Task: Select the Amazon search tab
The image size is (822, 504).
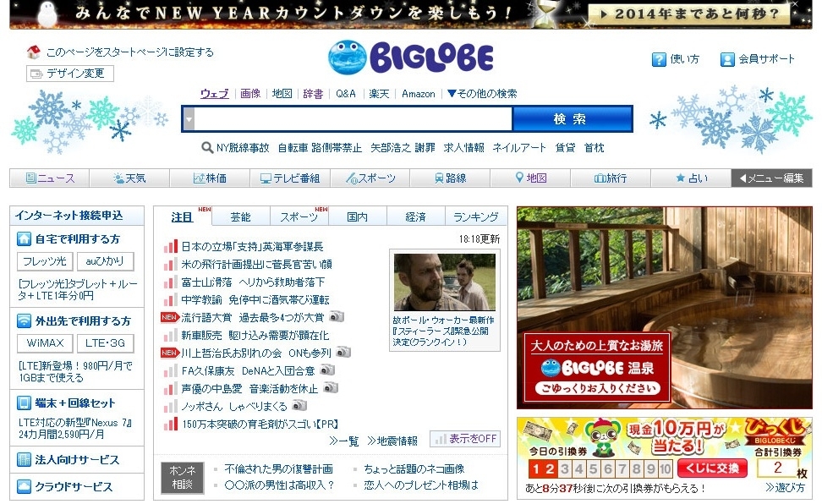Action: (x=419, y=94)
